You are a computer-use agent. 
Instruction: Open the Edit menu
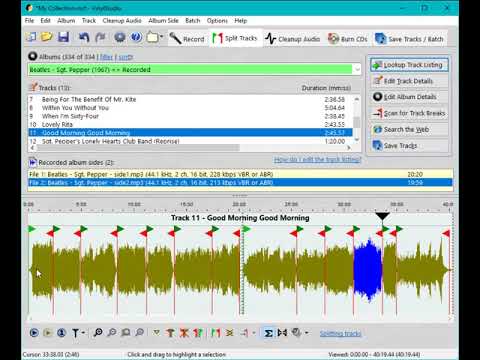point(45,21)
